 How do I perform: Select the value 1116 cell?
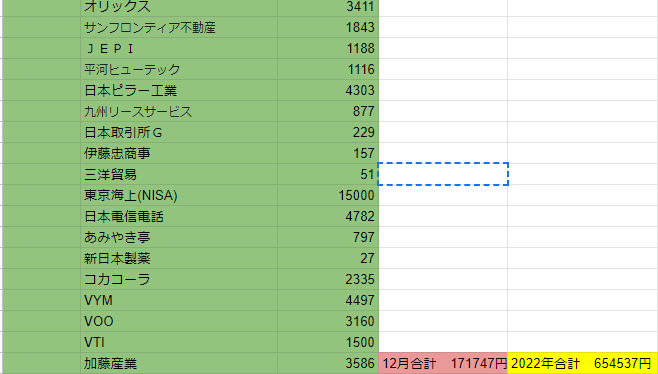[328, 69]
